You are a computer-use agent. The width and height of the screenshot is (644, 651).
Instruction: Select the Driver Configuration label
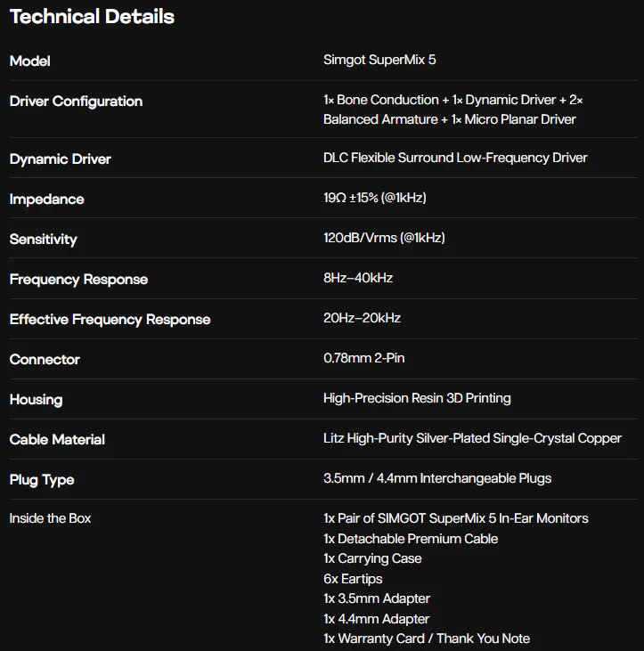point(76,102)
